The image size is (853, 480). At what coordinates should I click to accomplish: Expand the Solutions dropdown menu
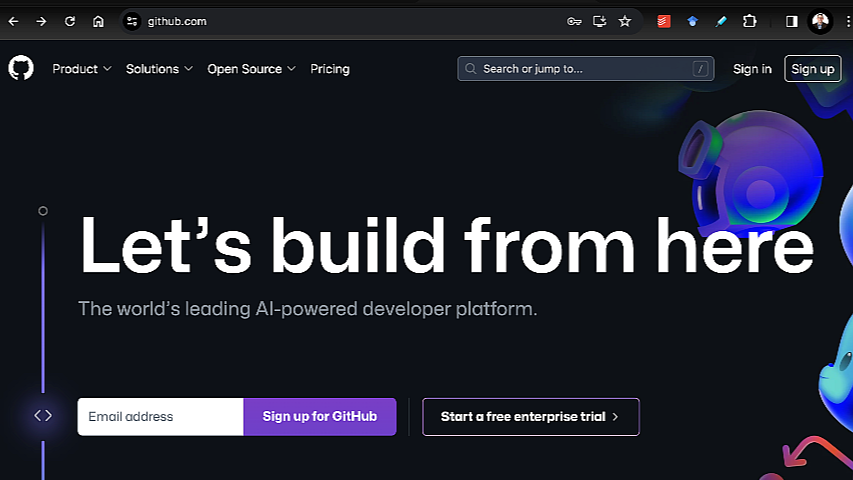coord(159,69)
